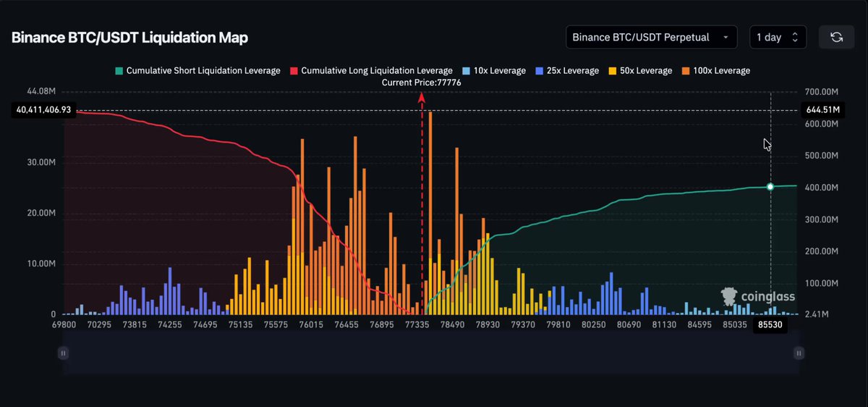Screen dimensions: 868x407
Task: Click the 80250 x-axis label
Action: [x=594, y=326]
